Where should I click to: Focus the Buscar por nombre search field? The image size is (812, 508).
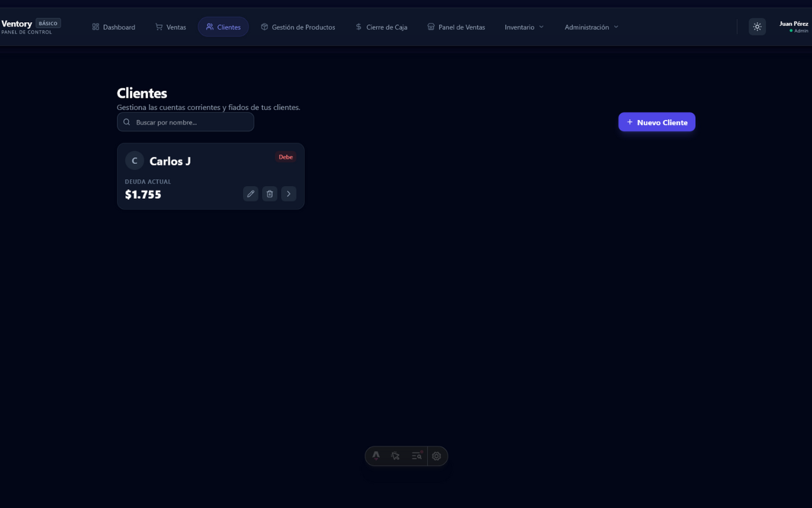click(x=190, y=122)
